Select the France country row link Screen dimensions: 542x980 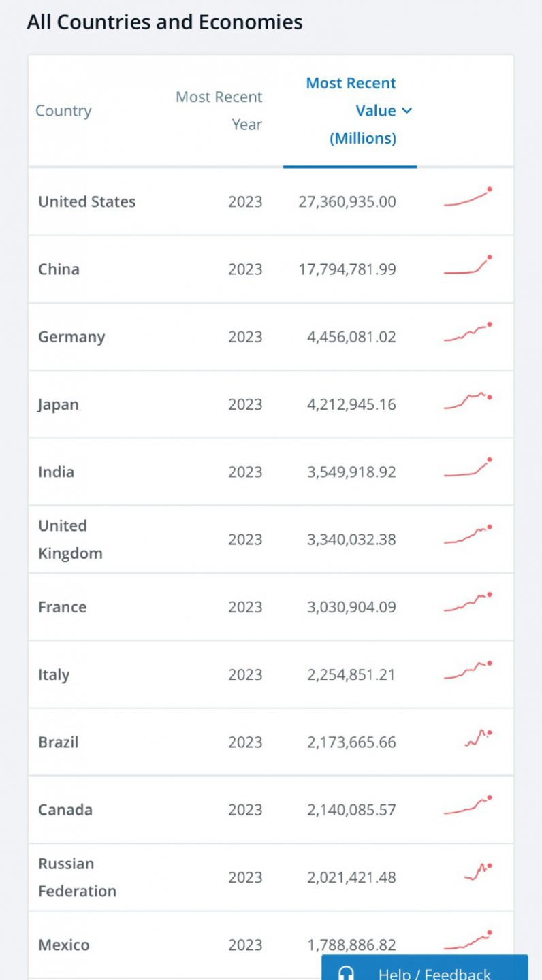point(62,607)
